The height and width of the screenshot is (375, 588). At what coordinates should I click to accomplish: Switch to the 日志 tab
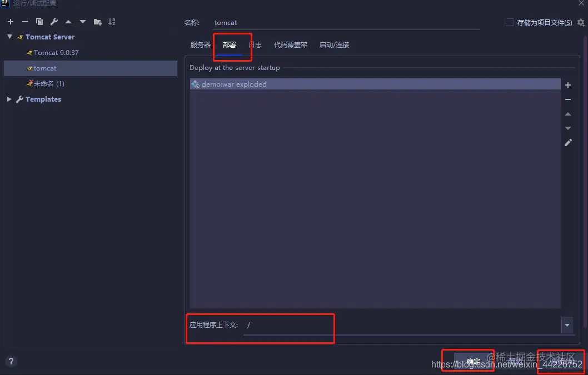pyautogui.click(x=255, y=45)
